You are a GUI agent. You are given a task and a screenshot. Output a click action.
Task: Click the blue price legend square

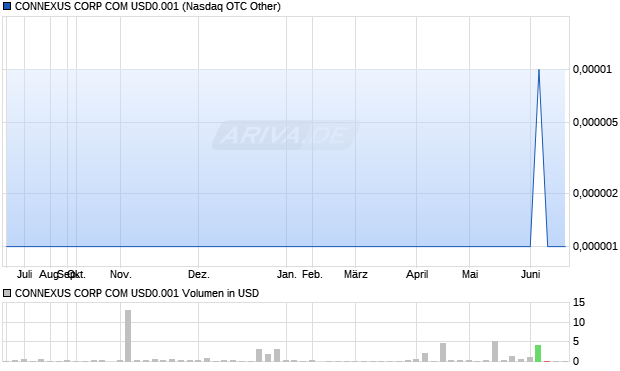7,6
